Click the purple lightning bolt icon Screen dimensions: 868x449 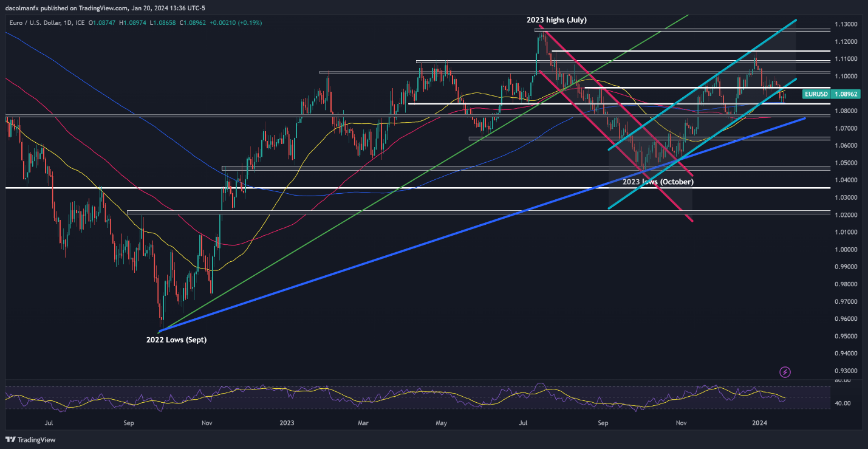pyautogui.click(x=785, y=372)
